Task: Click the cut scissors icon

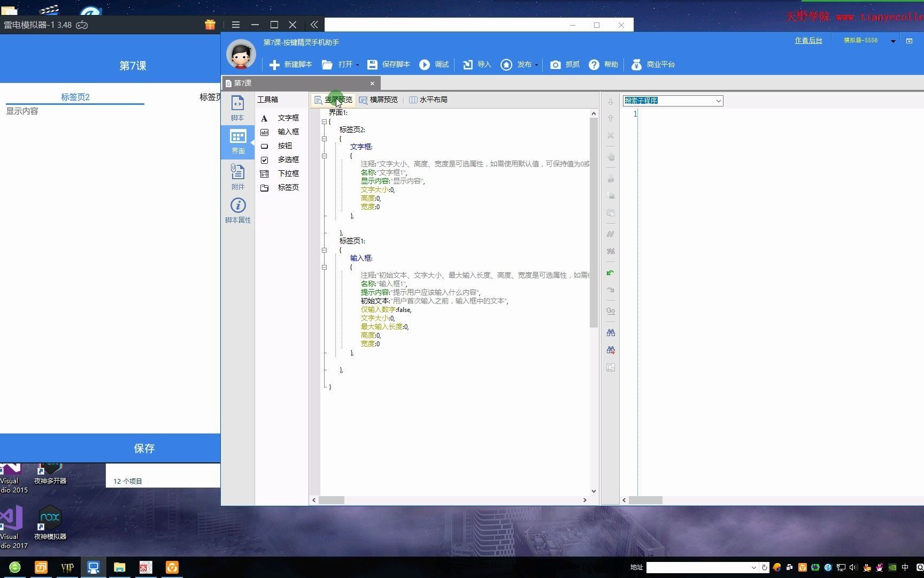Action: [610, 179]
